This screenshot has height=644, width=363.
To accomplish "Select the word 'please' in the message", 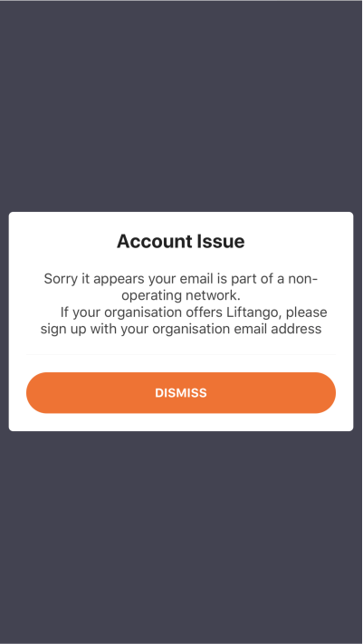I will tap(307, 312).
